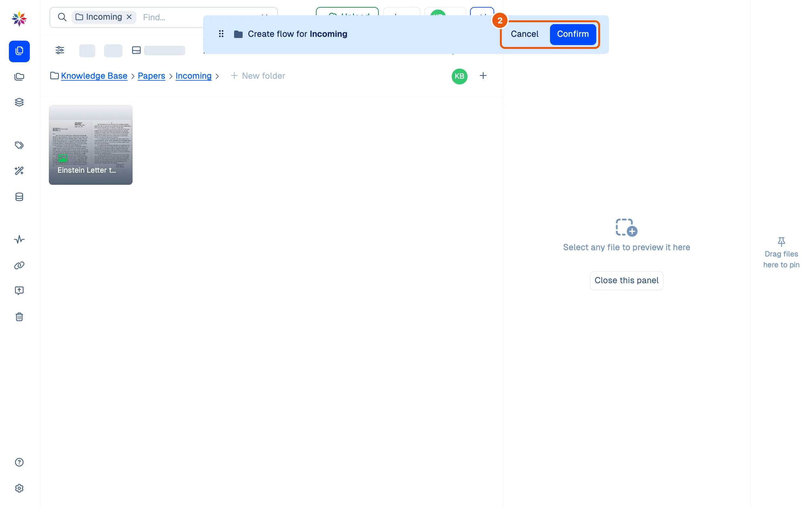Open the trash icon in sidebar
Image resolution: width=812 pixels, height=508 pixels.
(x=19, y=317)
